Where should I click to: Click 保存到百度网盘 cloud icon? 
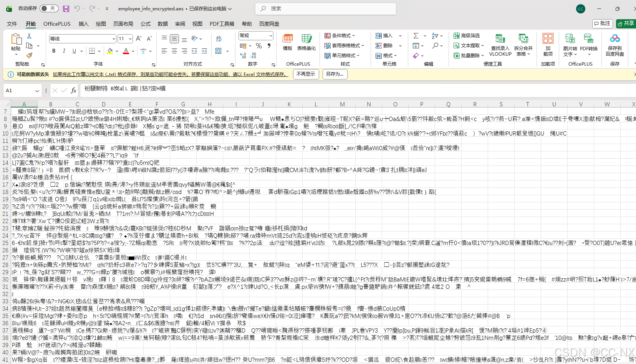tap(615, 45)
